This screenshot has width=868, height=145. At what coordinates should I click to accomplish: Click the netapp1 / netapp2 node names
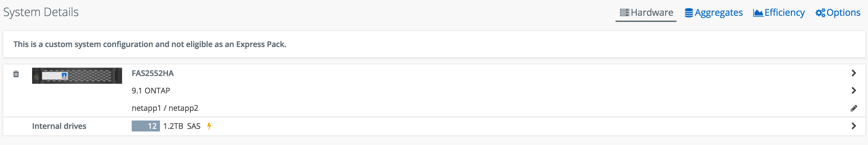click(x=165, y=108)
